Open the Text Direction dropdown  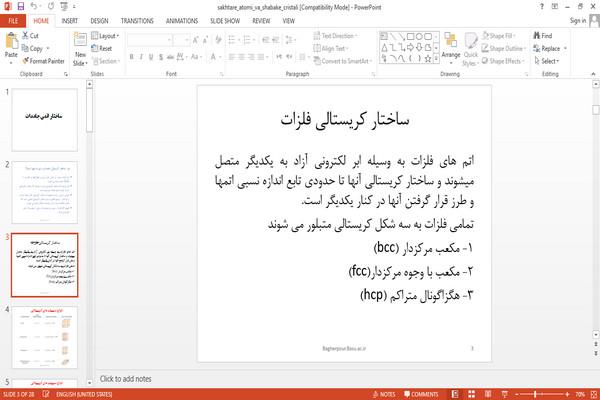coord(336,36)
